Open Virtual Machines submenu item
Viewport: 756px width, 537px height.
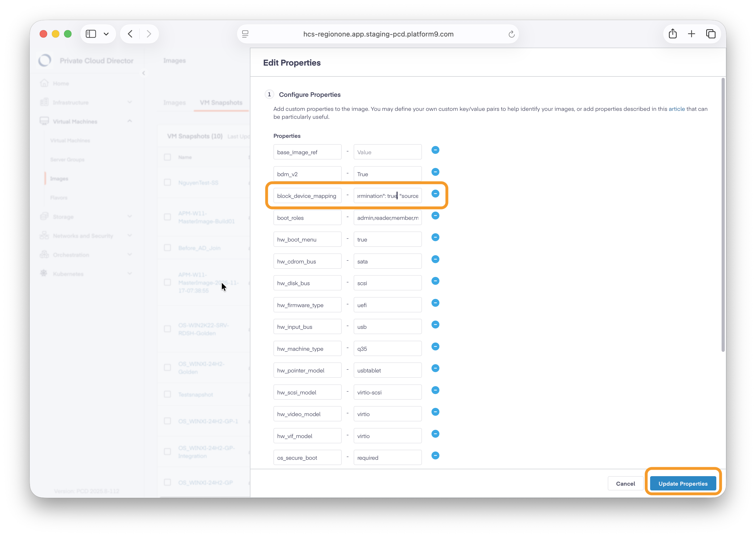coord(70,140)
